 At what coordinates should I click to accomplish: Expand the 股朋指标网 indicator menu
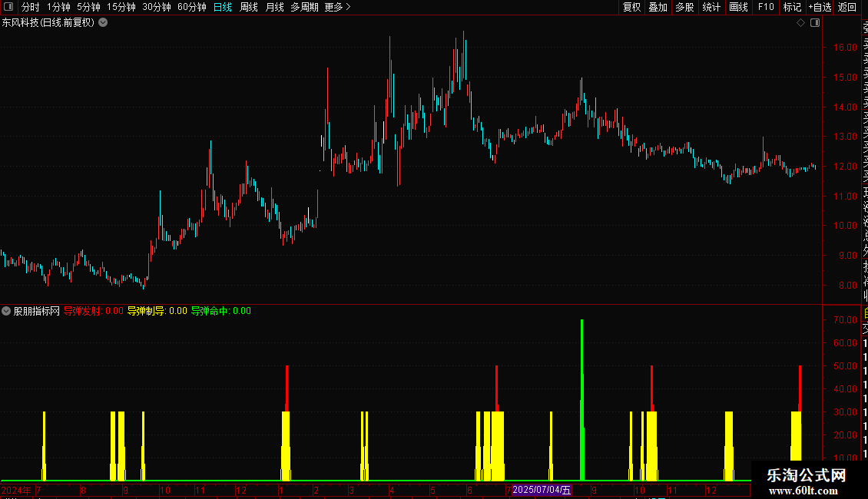tap(6, 311)
